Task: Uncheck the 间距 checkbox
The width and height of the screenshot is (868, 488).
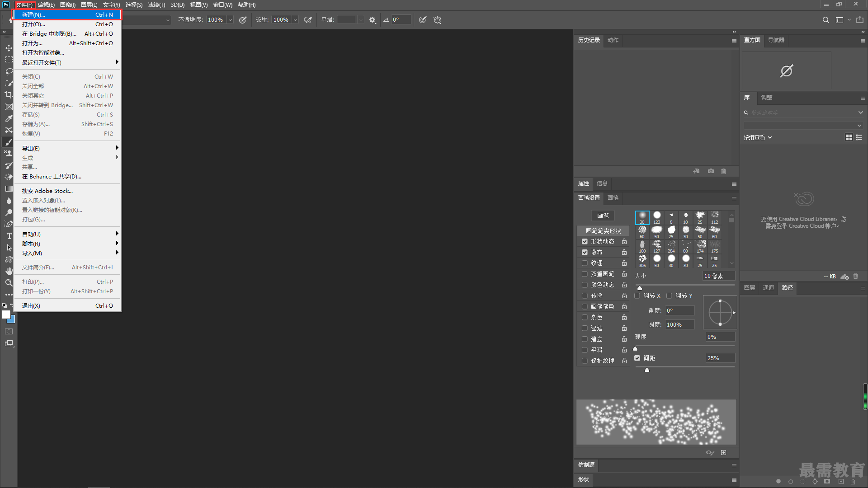Action: point(637,358)
